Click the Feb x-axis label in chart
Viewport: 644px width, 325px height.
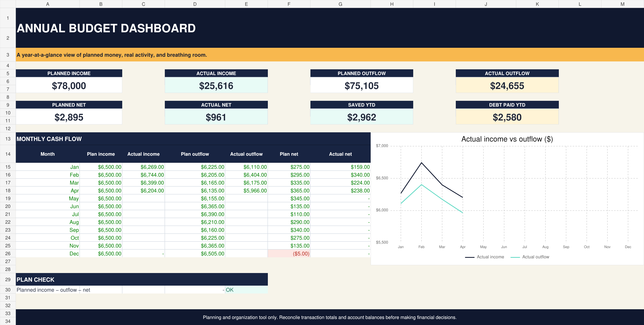click(x=421, y=247)
